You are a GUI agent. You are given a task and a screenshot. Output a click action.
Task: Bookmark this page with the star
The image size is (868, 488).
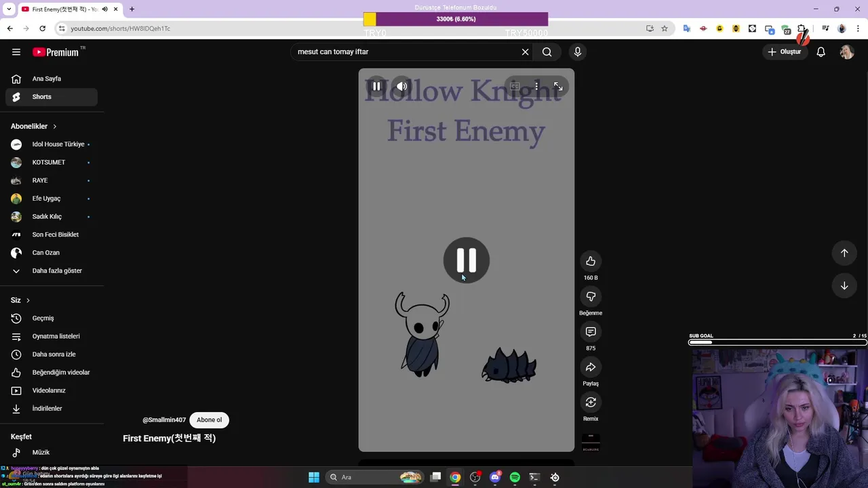tap(665, 28)
